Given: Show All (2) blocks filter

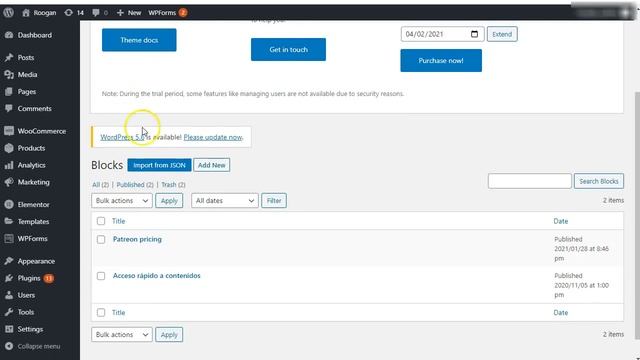Looking at the screenshot, I should (100, 185).
